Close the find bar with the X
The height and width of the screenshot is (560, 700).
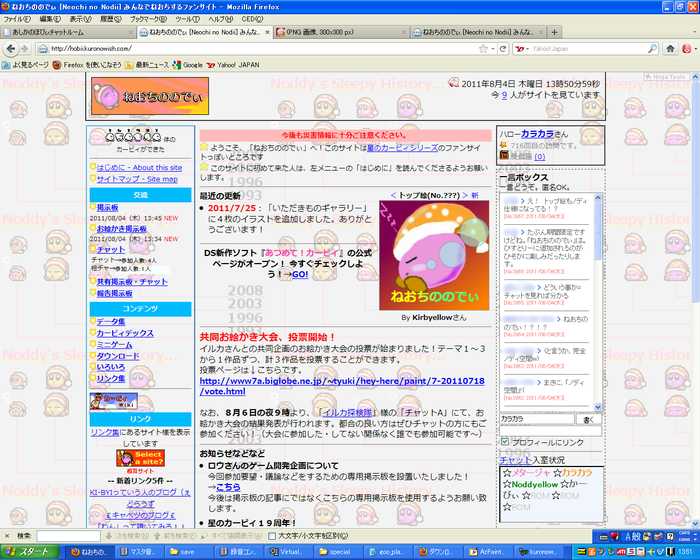7,535
